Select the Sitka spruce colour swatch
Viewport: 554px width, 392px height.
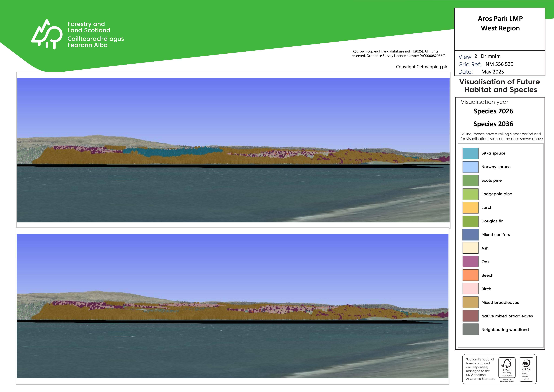click(x=470, y=153)
